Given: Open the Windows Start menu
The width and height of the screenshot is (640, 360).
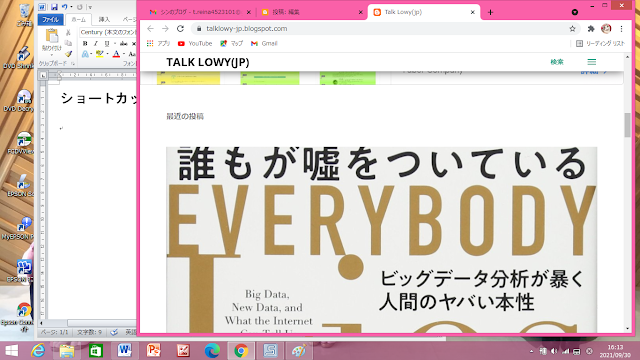Looking at the screenshot, I should coord(12,351).
